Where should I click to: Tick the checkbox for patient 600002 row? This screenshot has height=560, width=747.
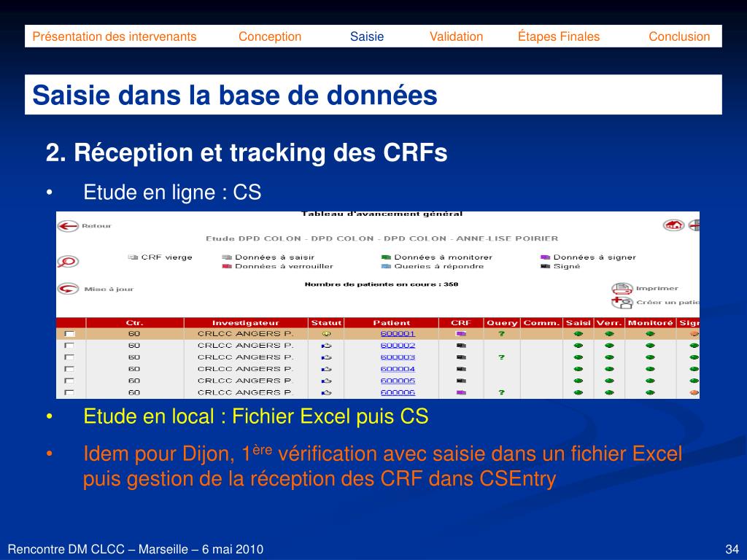(x=69, y=346)
